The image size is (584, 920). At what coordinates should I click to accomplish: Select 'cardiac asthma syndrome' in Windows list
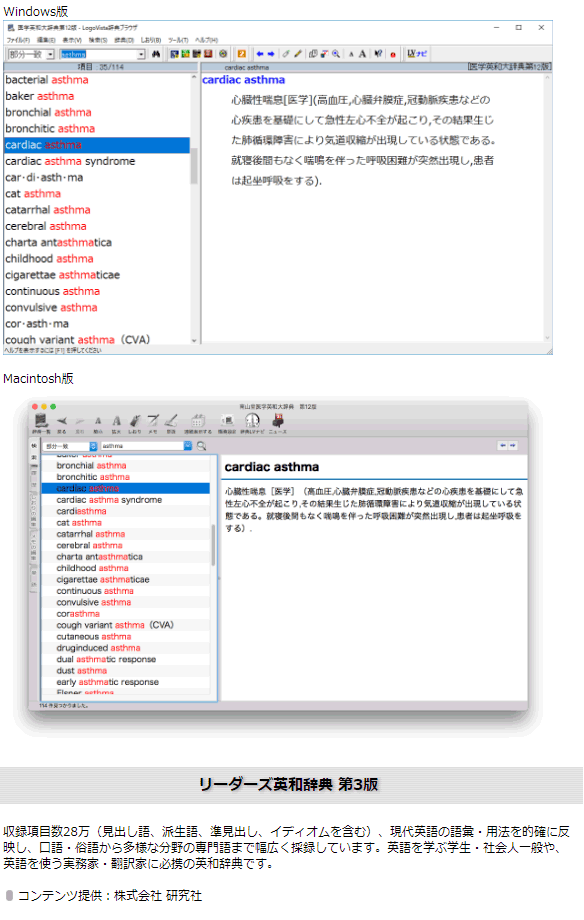[x=70, y=161]
